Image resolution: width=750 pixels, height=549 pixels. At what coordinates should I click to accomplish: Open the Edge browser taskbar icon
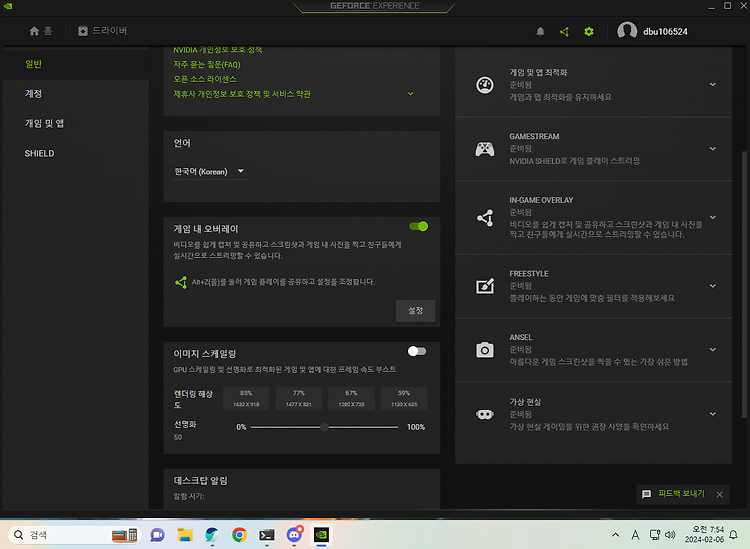click(x=212, y=535)
